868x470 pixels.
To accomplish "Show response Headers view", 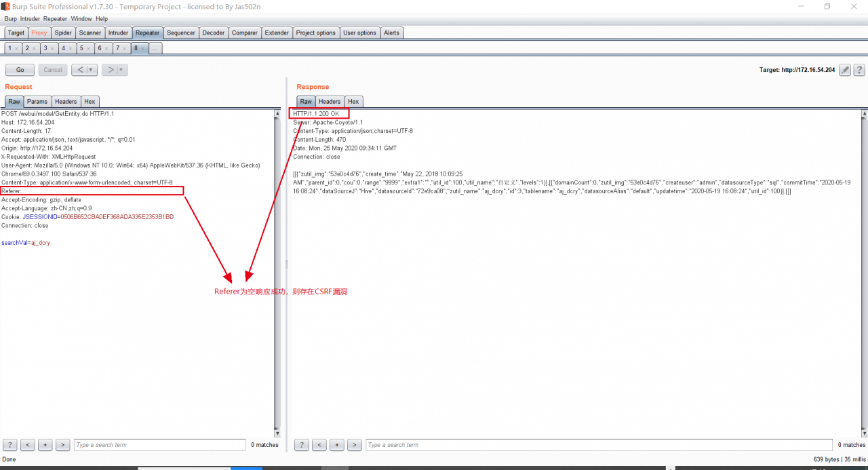I will click(330, 102).
